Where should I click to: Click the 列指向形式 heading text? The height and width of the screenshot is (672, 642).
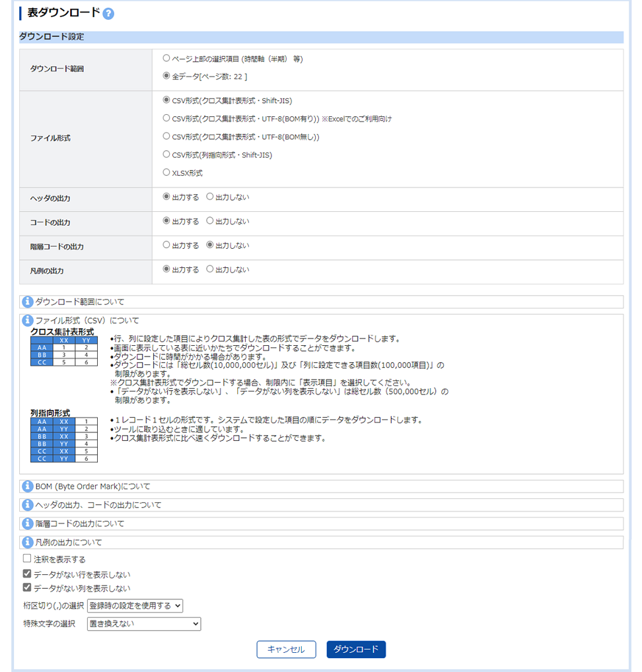(x=50, y=413)
